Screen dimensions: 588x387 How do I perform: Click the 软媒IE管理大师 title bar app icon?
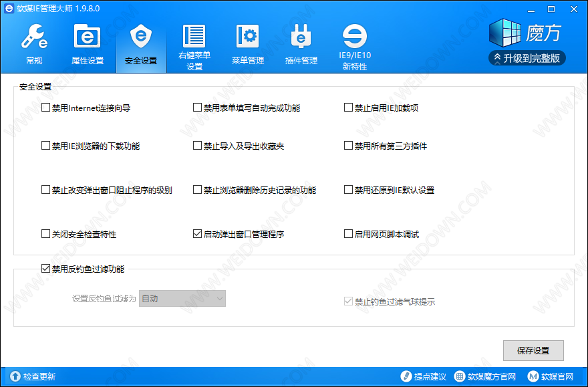(9, 8)
